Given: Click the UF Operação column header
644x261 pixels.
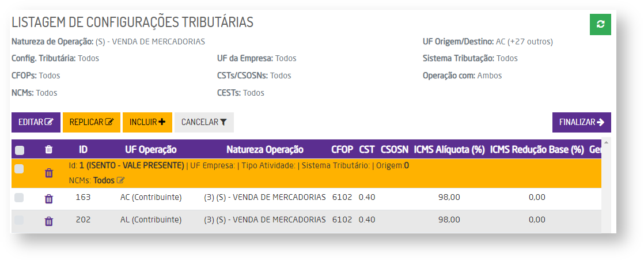Looking at the screenshot, I should [151, 150].
